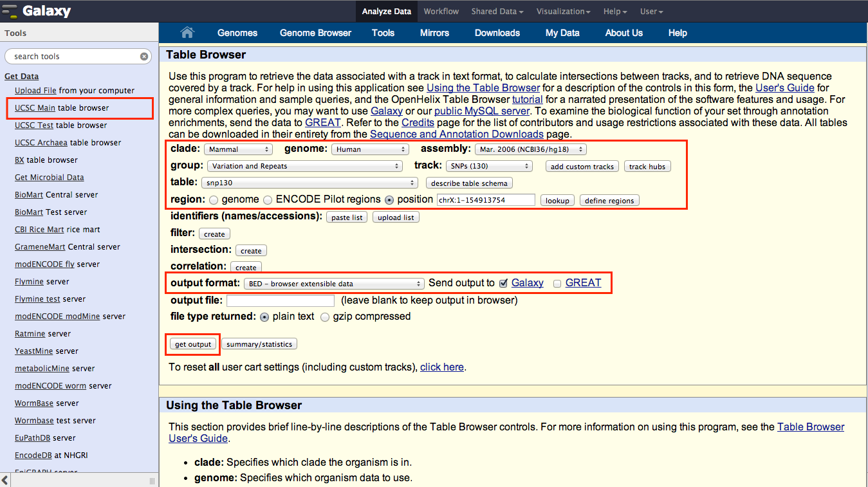The height and width of the screenshot is (487, 868).
Task: Open My Data menu
Action: (x=562, y=33)
